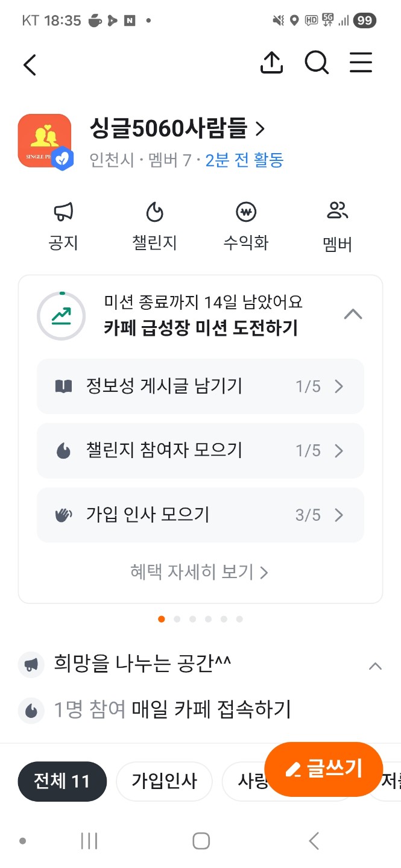Open search with the magnifier icon
Screen dimensions: 401x868
pos(316,62)
